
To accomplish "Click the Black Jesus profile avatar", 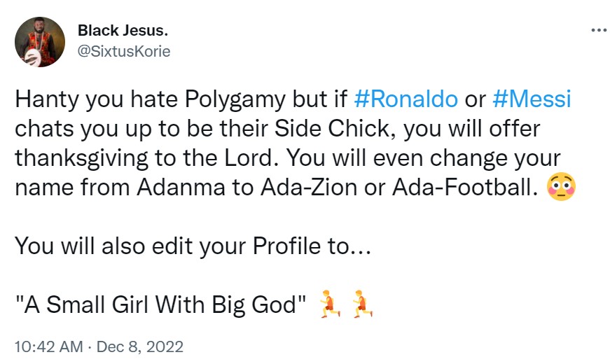I will tap(40, 42).
